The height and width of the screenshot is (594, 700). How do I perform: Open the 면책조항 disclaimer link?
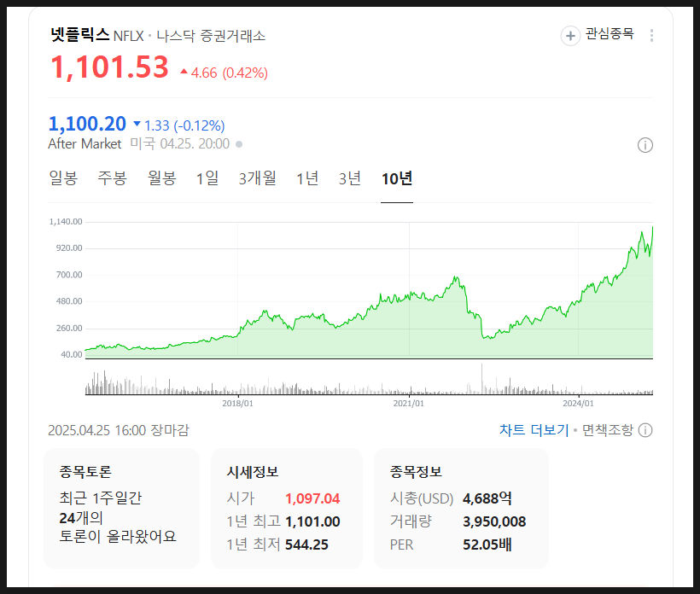tap(608, 430)
